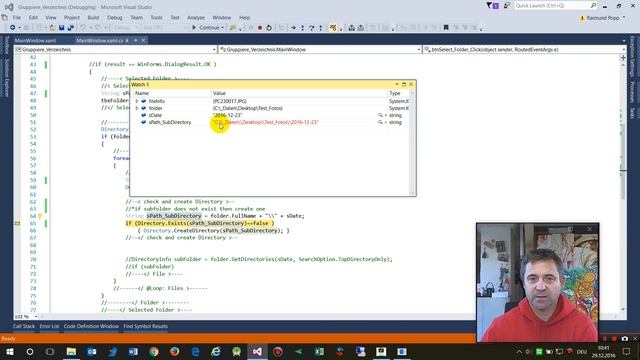The width and height of the screenshot is (640, 360).
Task: Close the MainWindow.xaml.cs tab
Action: 143,40
